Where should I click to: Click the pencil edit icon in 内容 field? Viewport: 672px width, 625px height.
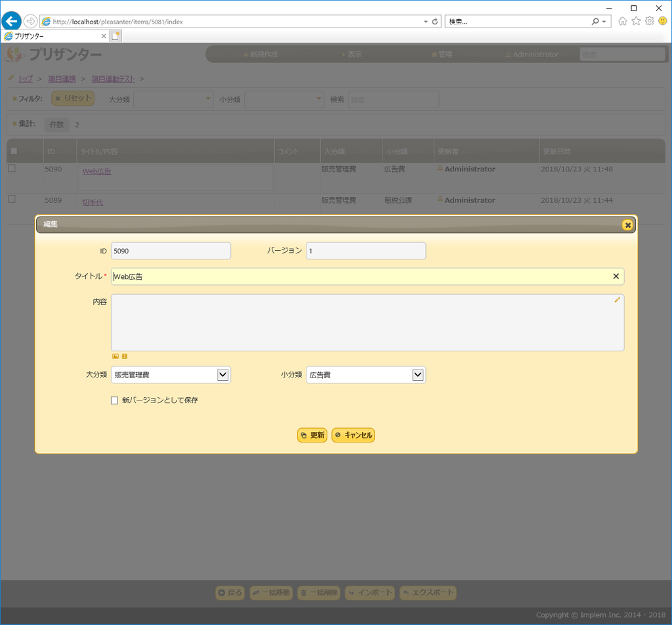tap(617, 300)
